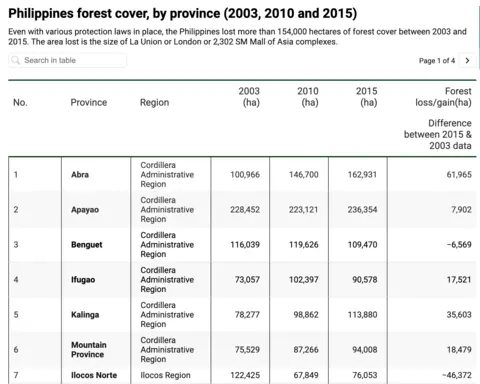Viewport: 480px width, 384px height.
Task: Click the Cordillera region cell in Abra row
Action: (x=167, y=175)
